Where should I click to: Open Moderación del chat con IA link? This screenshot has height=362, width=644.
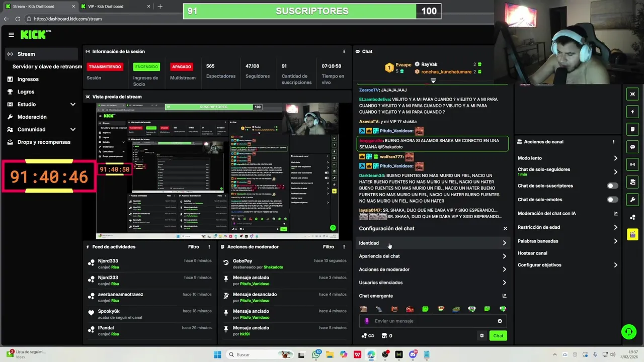(x=568, y=213)
